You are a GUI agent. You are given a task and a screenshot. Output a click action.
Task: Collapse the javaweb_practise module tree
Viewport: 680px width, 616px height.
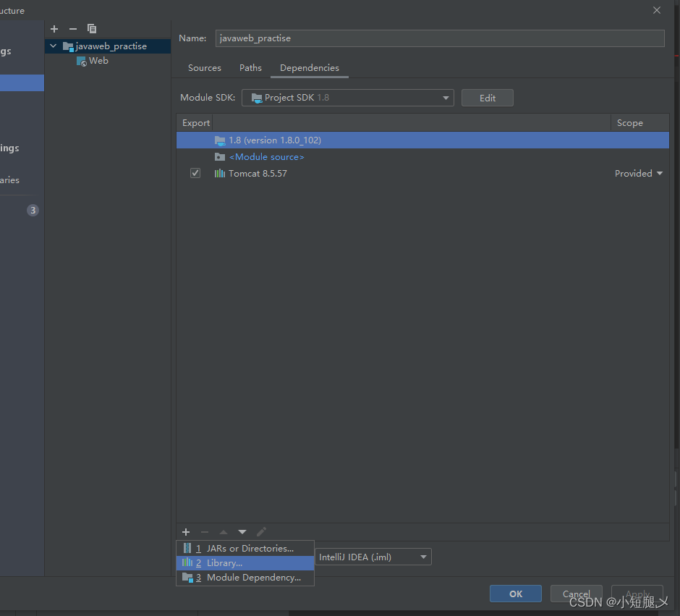[53, 46]
